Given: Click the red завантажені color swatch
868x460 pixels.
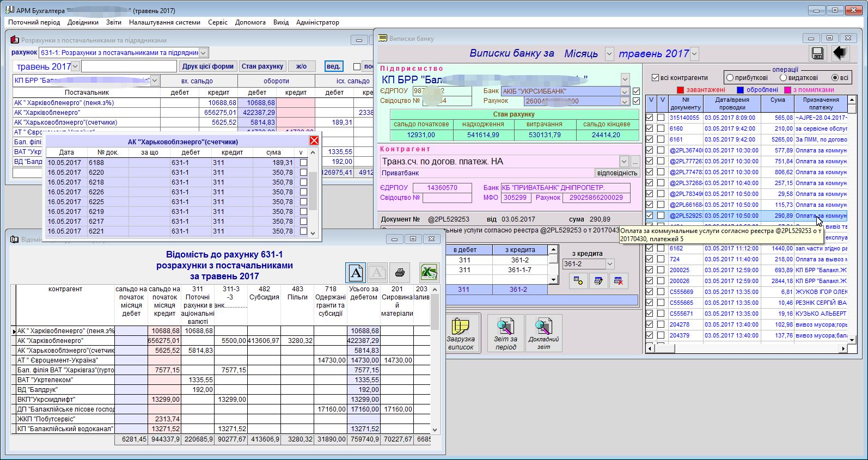Looking at the screenshot, I should [680, 90].
